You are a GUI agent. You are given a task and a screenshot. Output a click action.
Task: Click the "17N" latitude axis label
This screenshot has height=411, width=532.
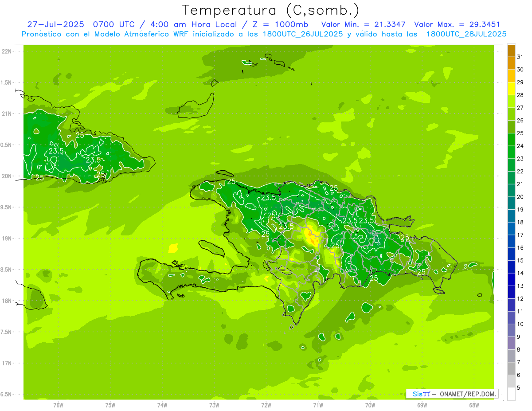[7, 363]
